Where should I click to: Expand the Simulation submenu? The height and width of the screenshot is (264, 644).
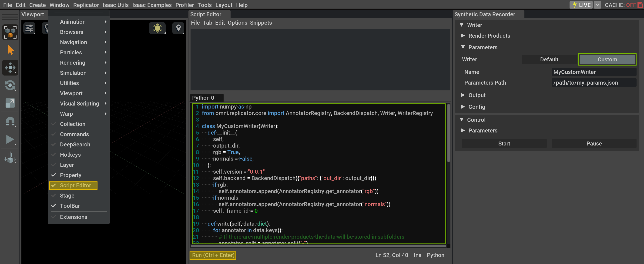[79, 73]
